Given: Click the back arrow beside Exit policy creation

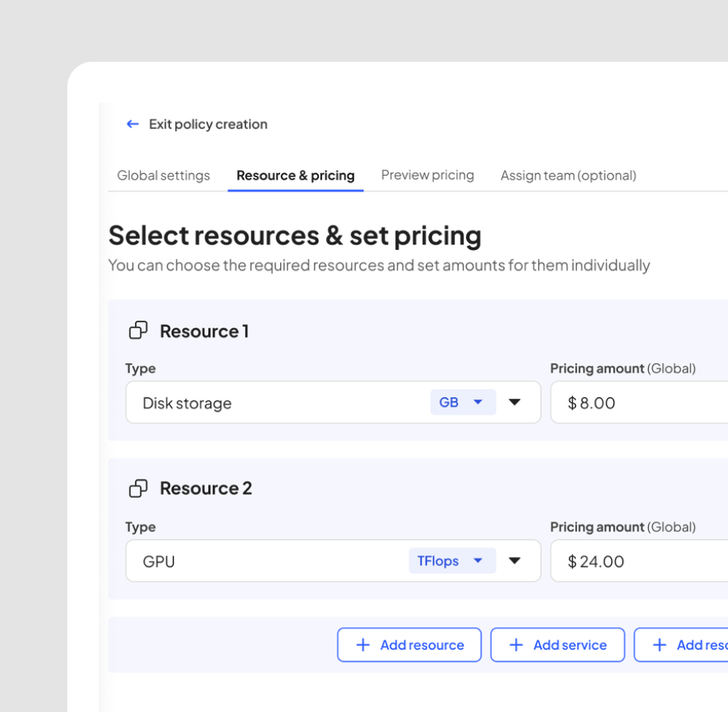Looking at the screenshot, I should click(x=132, y=124).
